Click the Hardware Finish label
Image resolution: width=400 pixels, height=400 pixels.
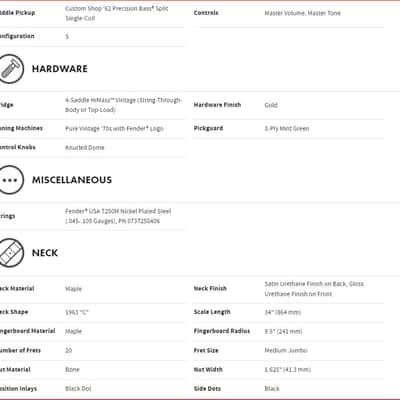click(217, 105)
